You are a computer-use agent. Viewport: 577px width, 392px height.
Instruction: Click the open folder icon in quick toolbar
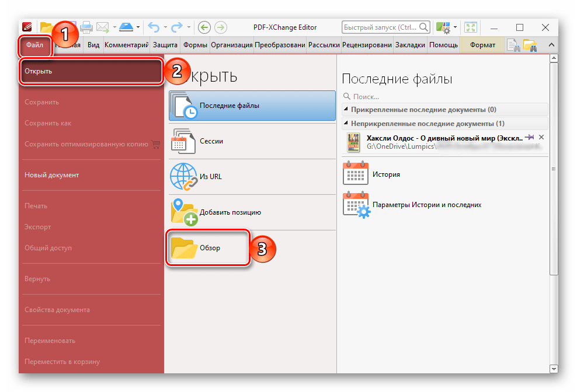46,27
